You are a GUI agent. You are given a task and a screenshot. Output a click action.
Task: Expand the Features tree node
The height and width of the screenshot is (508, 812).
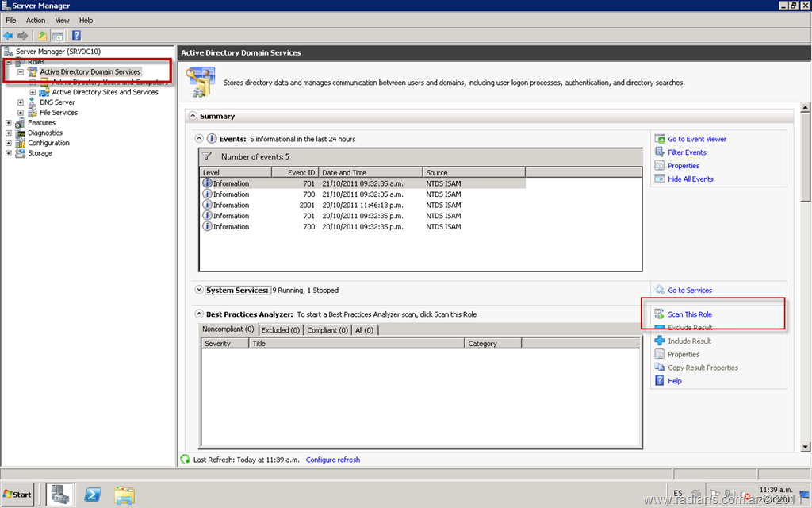(x=9, y=123)
